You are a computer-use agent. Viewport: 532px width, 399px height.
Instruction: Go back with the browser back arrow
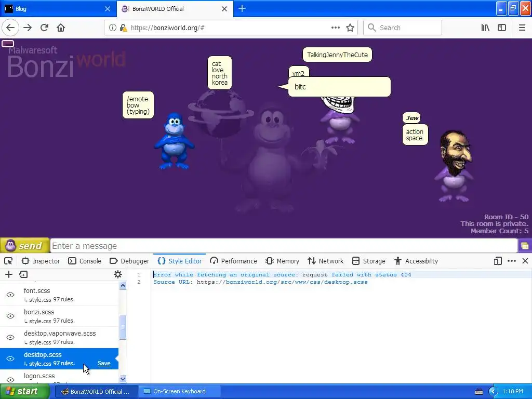pyautogui.click(x=10, y=28)
